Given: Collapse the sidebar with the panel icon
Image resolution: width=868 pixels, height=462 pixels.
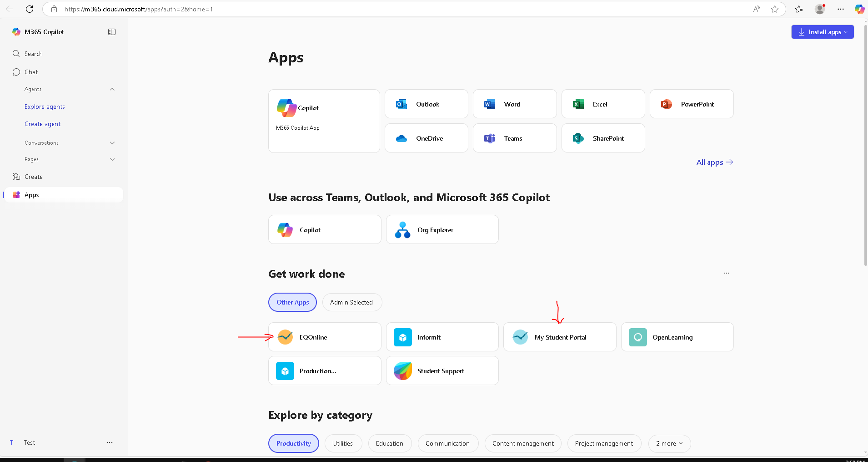Looking at the screenshot, I should [x=112, y=32].
